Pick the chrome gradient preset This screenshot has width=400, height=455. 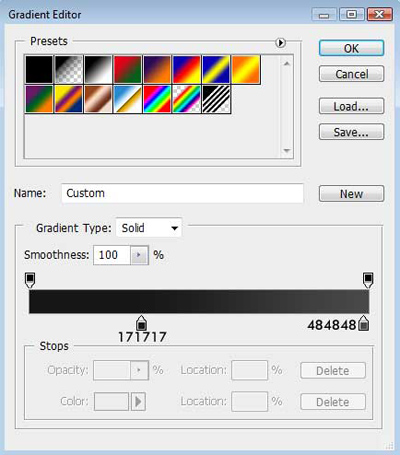tap(127, 99)
